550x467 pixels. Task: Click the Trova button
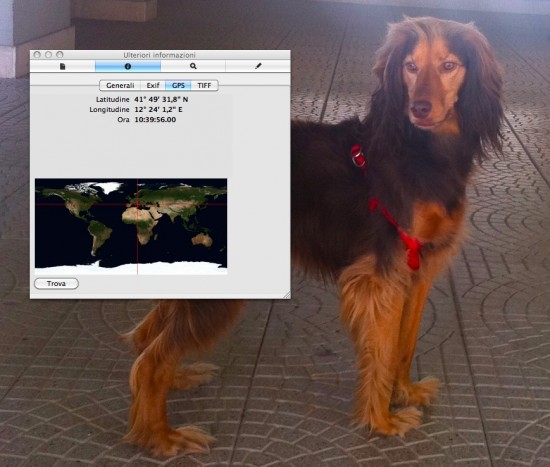click(x=56, y=283)
